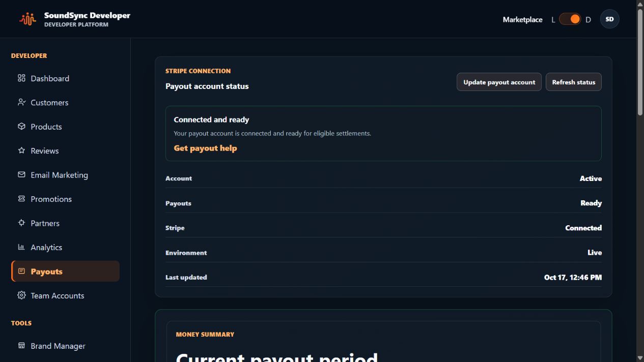Image resolution: width=644 pixels, height=362 pixels.
Task: Open the Dashboard page
Action: click(x=65, y=78)
